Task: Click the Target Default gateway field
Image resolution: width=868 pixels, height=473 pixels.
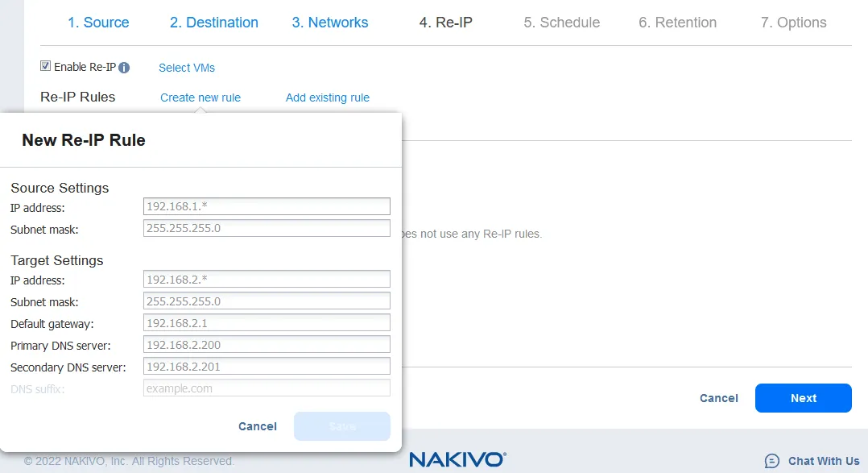Action: [x=267, y=323]
